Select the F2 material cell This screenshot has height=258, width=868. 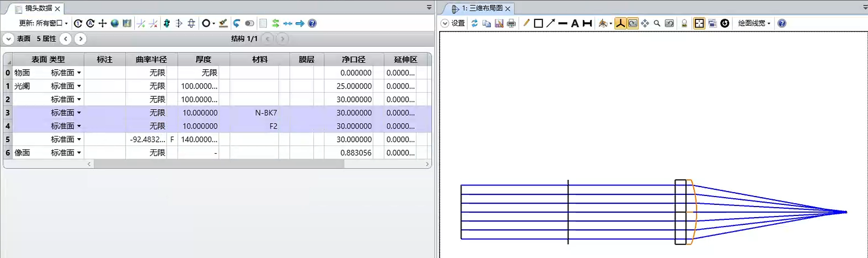click(x=255, y=126)
